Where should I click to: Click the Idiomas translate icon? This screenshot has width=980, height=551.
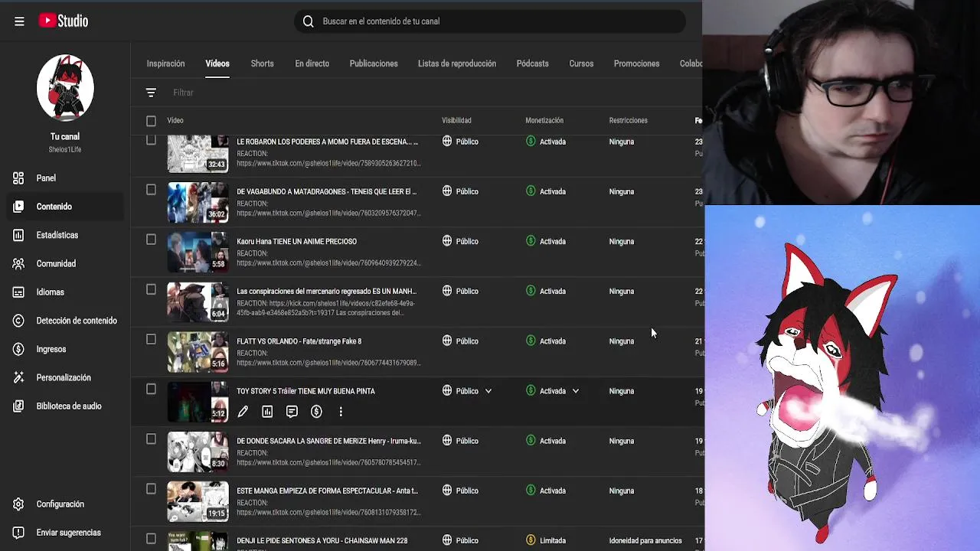point(18,292)
